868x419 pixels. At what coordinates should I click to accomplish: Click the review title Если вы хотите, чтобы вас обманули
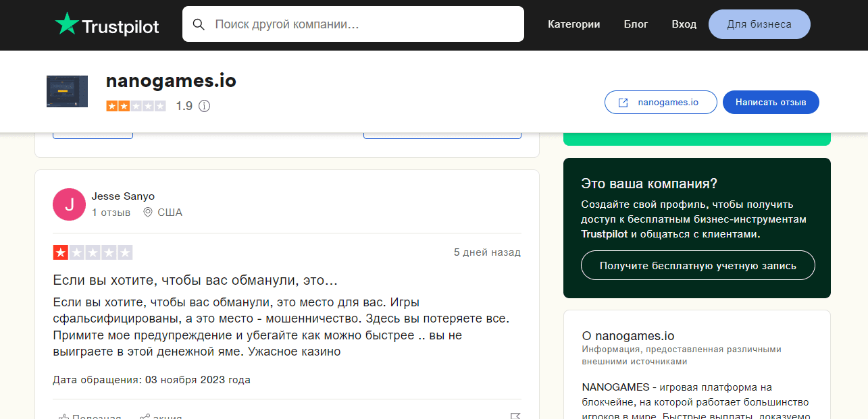pos(195,280)
